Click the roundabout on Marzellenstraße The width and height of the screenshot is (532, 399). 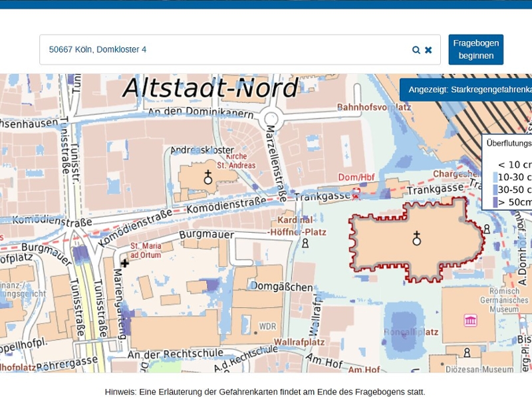pos(271,120)
